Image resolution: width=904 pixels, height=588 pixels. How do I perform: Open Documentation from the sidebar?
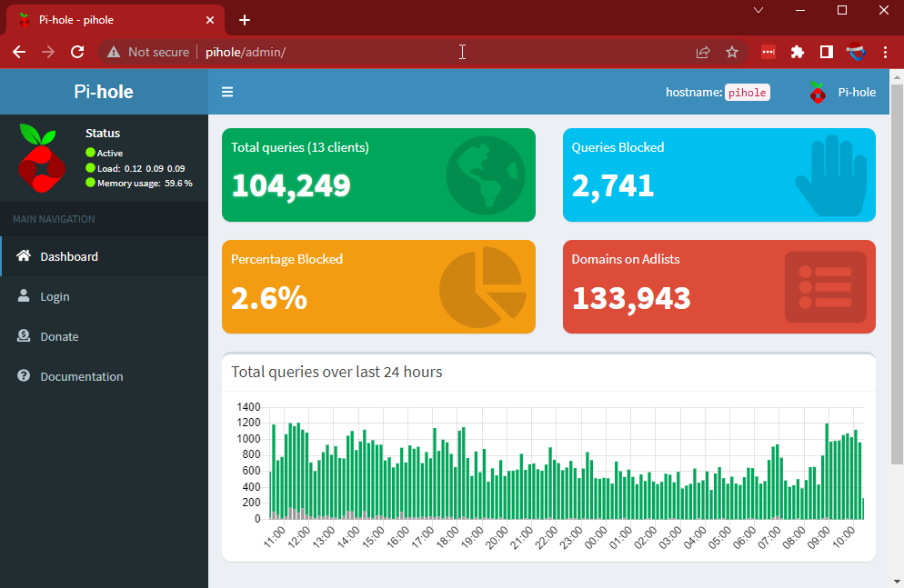point(81,376)
